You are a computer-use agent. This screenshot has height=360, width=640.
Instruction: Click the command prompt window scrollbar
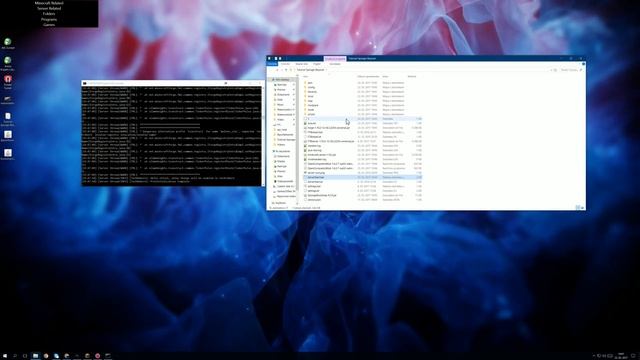tap(263, 136)
